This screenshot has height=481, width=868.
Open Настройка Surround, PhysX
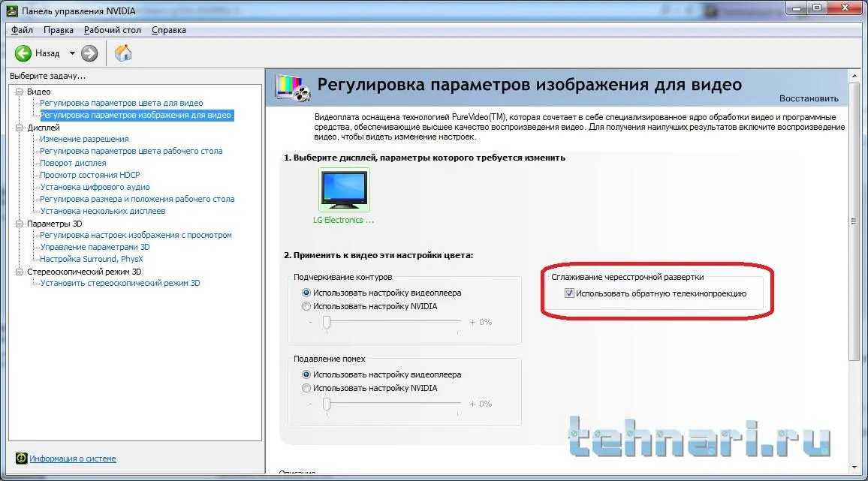[92, 259]
